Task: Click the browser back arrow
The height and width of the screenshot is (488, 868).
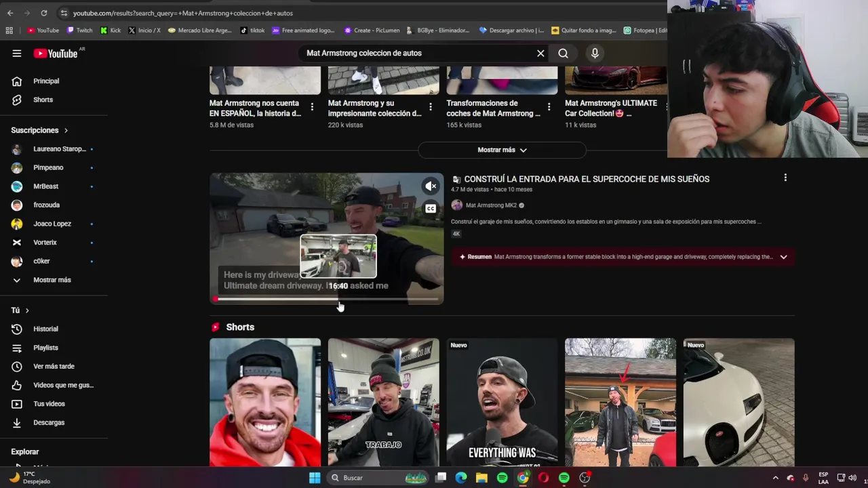Action: (x=10, y=13)
